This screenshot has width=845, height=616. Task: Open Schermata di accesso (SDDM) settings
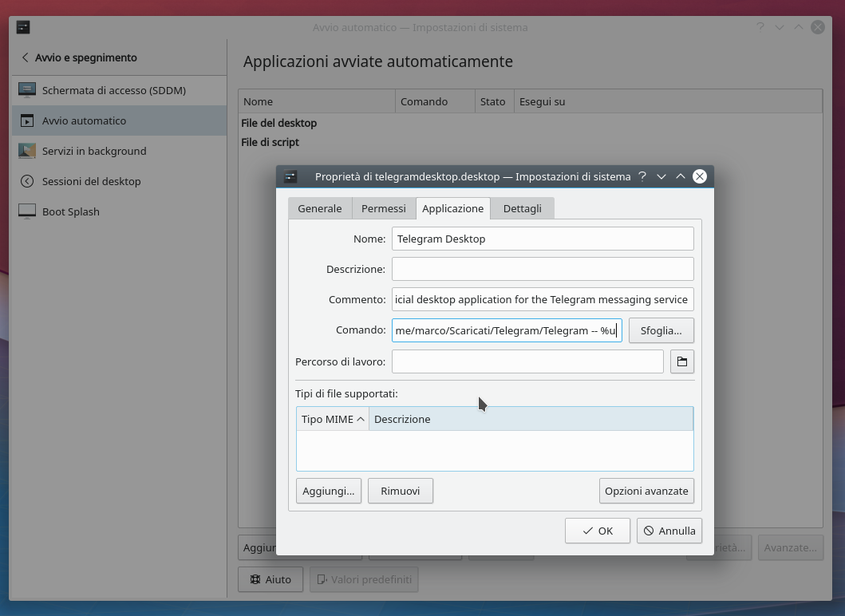pos(119,90)
